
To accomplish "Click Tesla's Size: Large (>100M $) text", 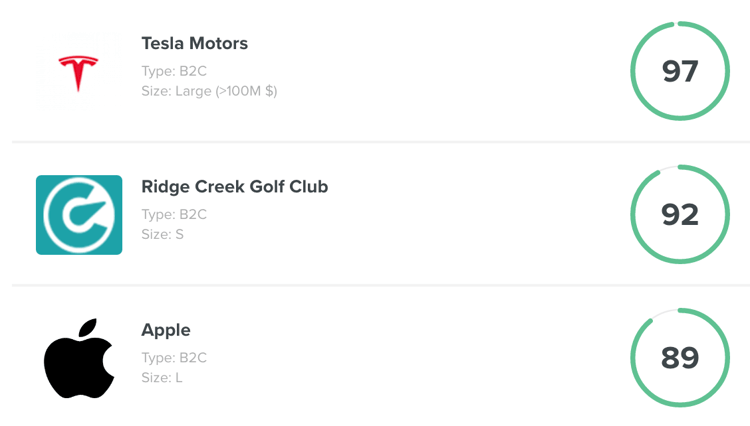I will click(210, 91).
